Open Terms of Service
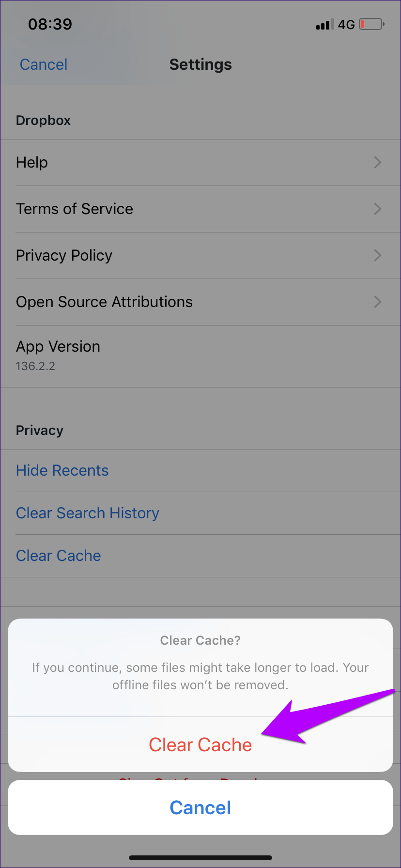 tap(75, 209)
